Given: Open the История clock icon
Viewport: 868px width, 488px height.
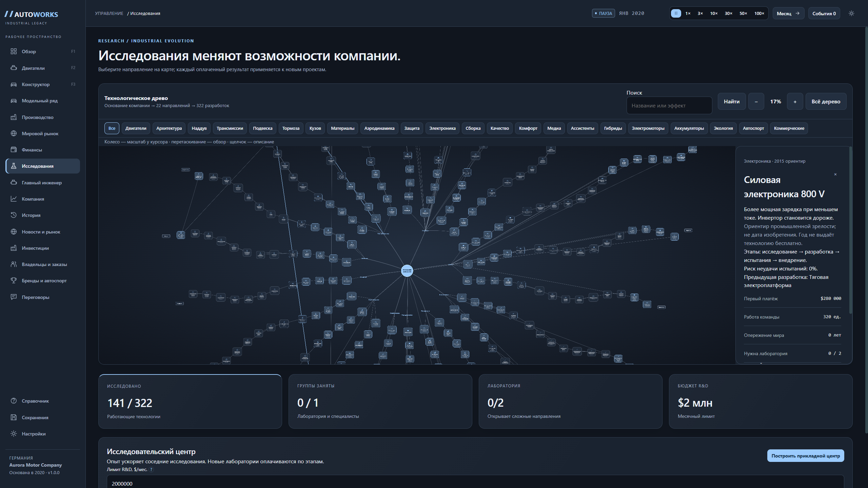Looking at the screenshot, I should (14, 215).
